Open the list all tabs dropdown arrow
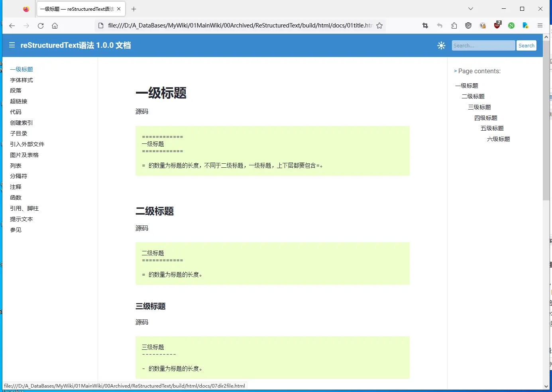 click(x=471, y=9)
